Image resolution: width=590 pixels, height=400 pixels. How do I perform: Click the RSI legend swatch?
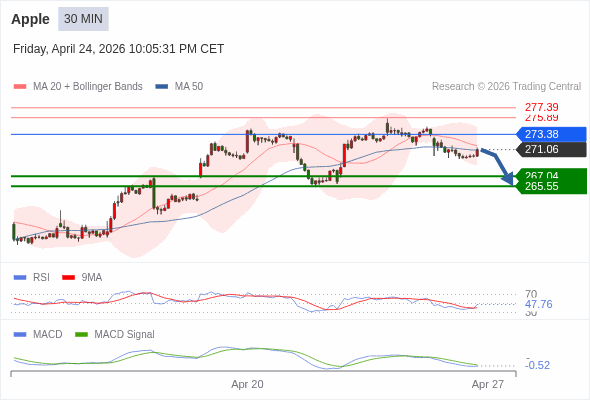(x=20, y=278)
